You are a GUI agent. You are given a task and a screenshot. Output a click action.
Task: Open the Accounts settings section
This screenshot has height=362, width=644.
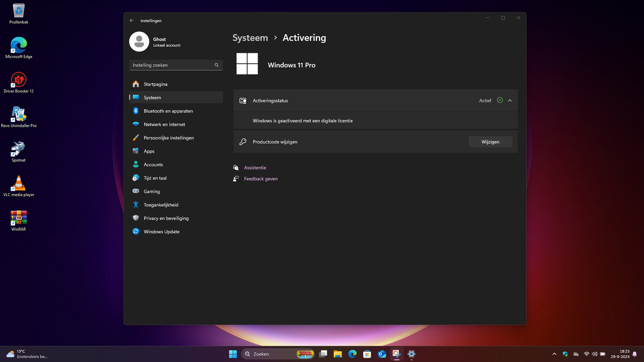176,164
